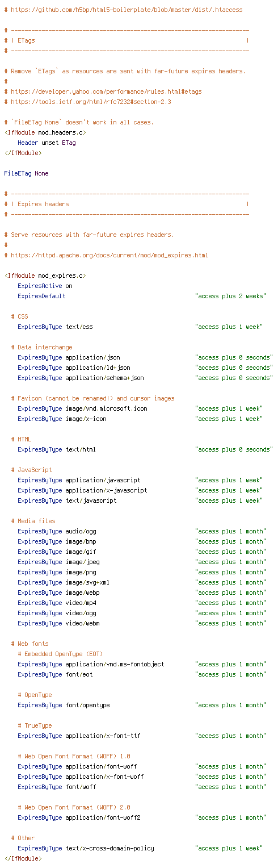278x868 pixels.
Task: Click the 'IfModule mod_expires.c' opening tag
Action: [x=45, y=276]
